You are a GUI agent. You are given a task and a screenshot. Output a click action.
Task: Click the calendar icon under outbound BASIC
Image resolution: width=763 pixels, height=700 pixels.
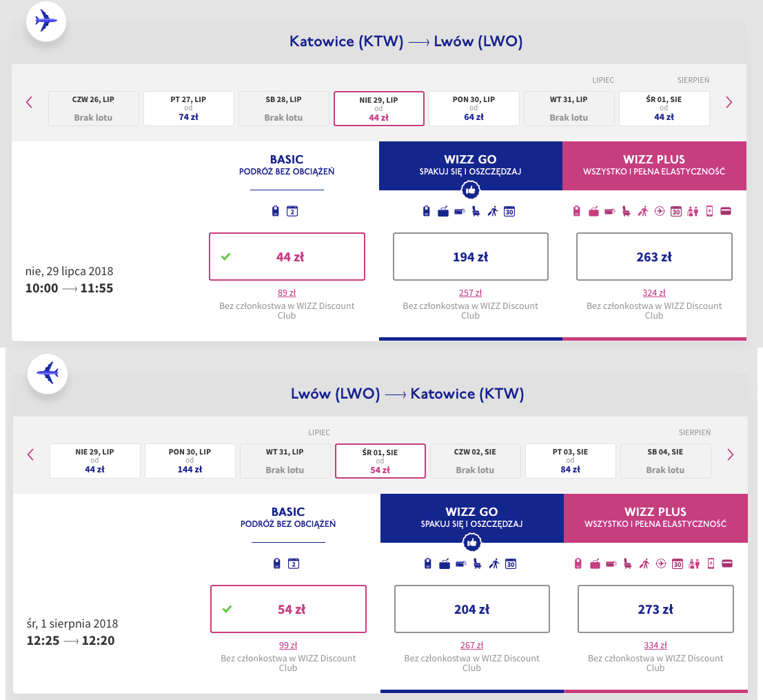pos(292,211)
